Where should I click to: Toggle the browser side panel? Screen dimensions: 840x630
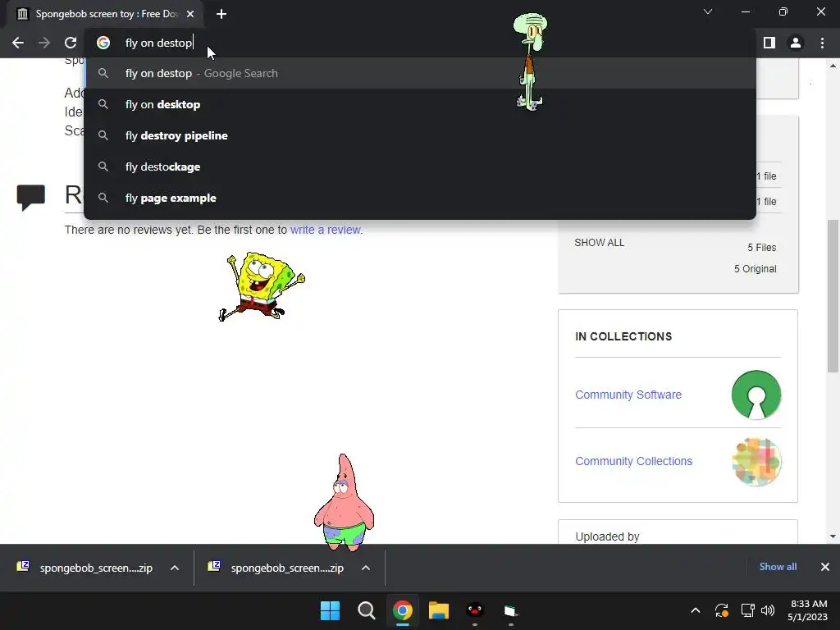pos(769,43)
